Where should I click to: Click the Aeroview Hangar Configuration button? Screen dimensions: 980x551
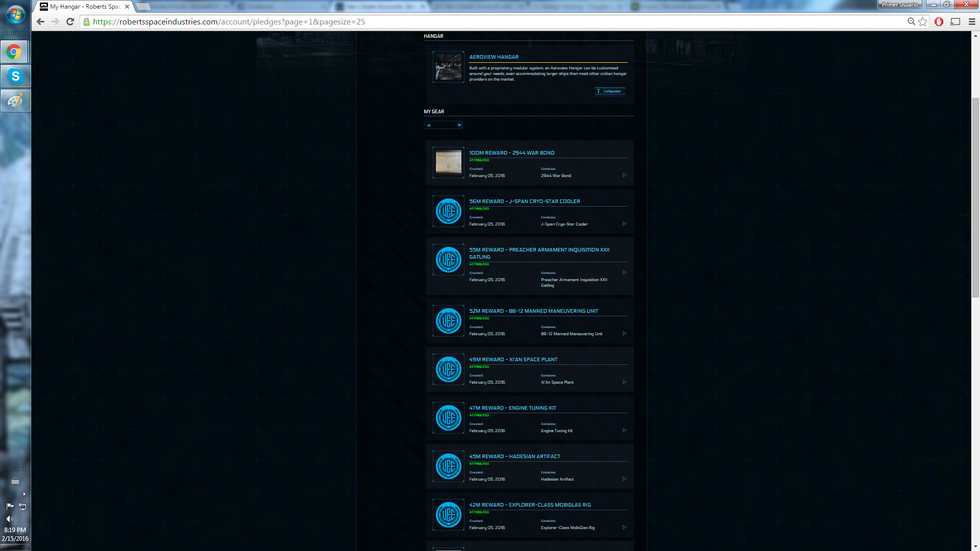pyautogui.click(x=609, y=91)
